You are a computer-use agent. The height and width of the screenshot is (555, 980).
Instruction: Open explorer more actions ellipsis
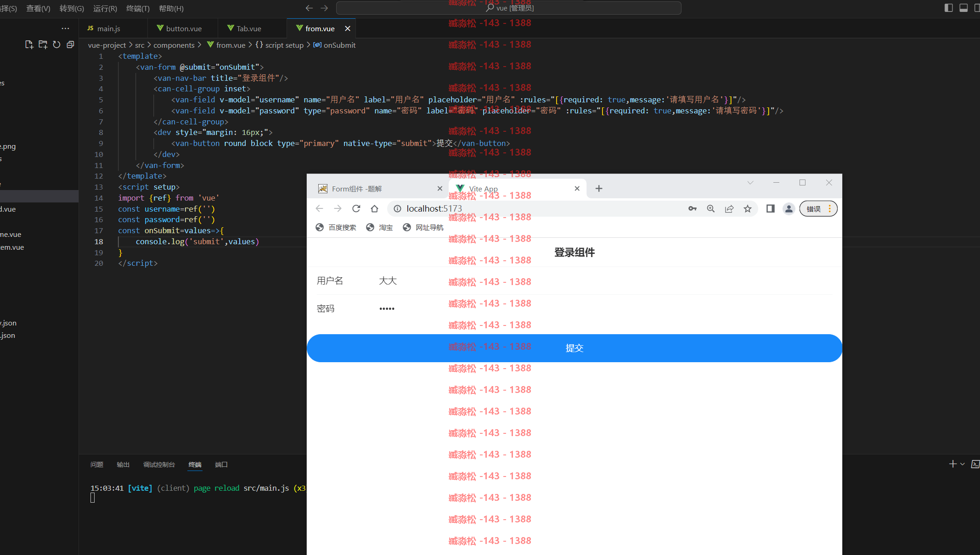tap(65, 28)
